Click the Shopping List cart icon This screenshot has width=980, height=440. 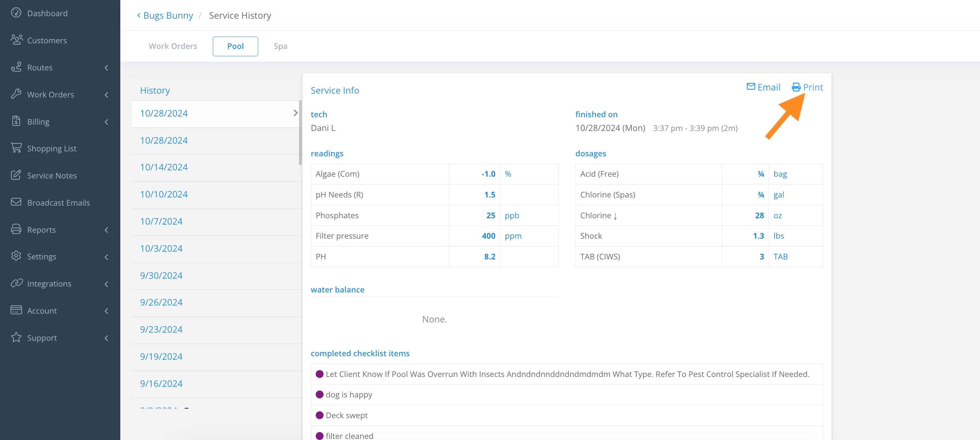(16, 148)
